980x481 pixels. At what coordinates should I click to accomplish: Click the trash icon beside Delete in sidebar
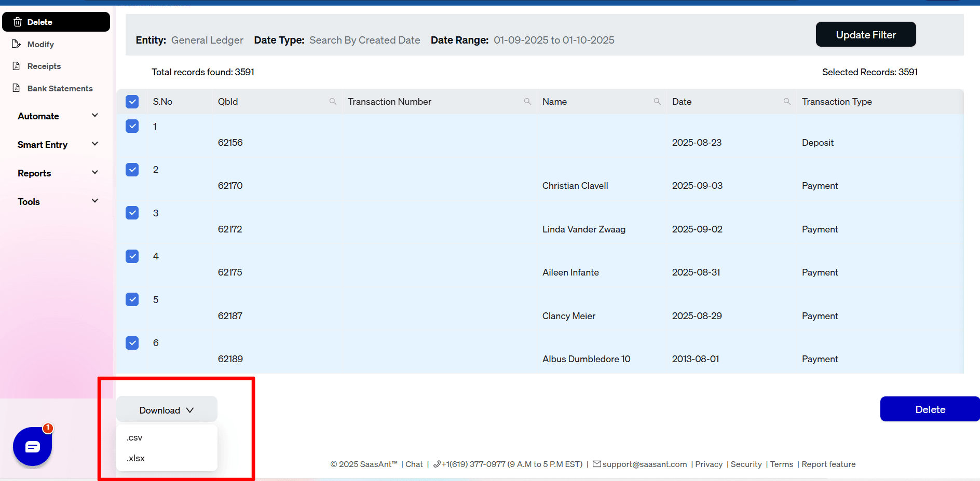(x=18, y=22)
